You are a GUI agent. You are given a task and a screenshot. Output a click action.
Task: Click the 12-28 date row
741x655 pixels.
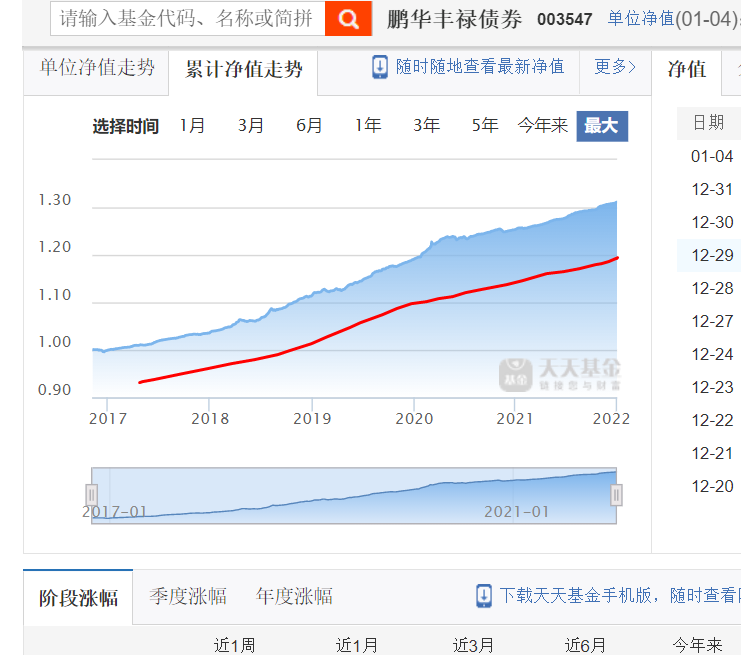pyautogui.click(x=712, y=288)
